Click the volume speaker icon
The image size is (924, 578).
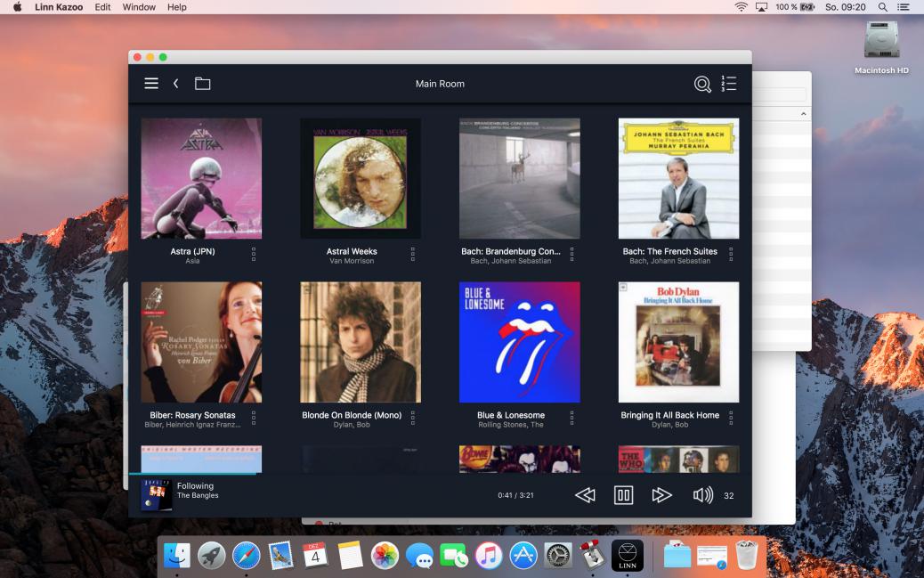tap(702, 495)
